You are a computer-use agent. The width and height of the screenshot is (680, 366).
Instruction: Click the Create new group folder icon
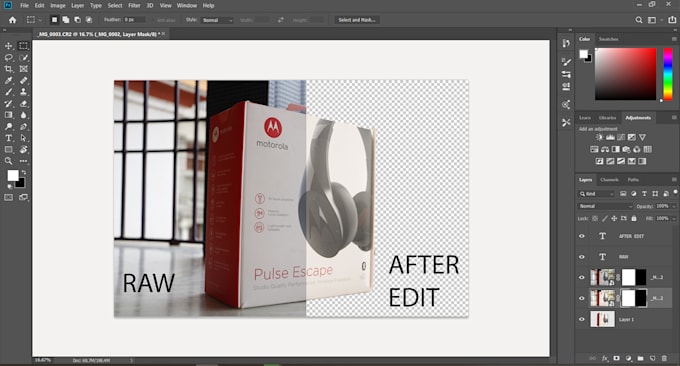click(641, 358)
